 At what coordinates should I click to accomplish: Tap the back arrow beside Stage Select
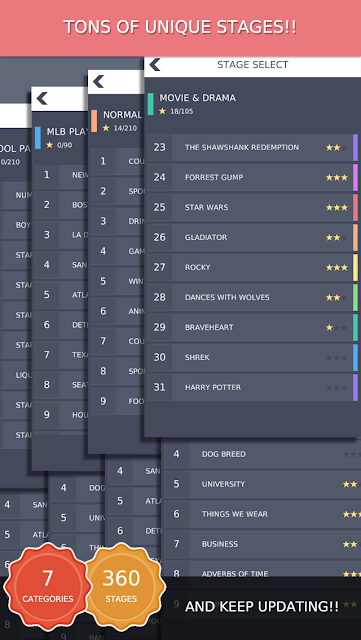click(x=155, y=64)
